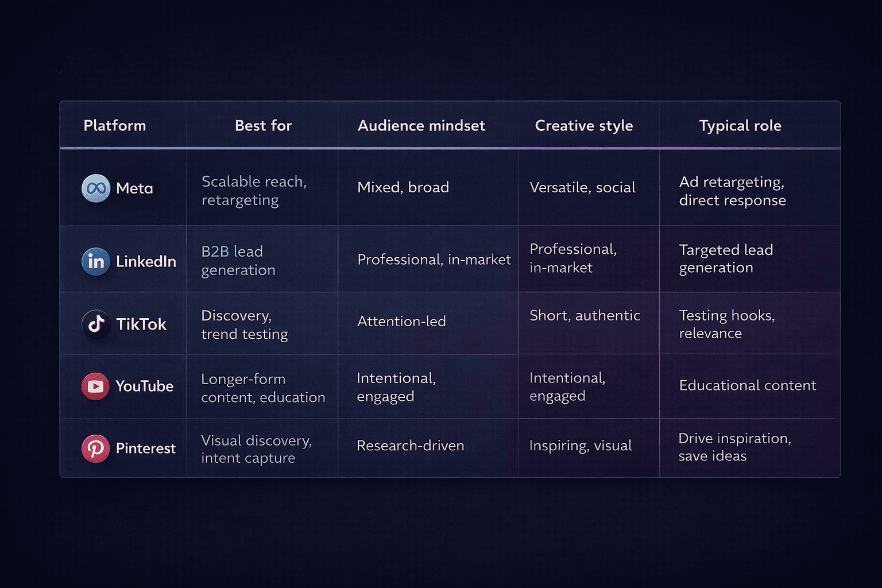Click the YouTube platform name
Viewport: 882px width, 588px height.
145,386
